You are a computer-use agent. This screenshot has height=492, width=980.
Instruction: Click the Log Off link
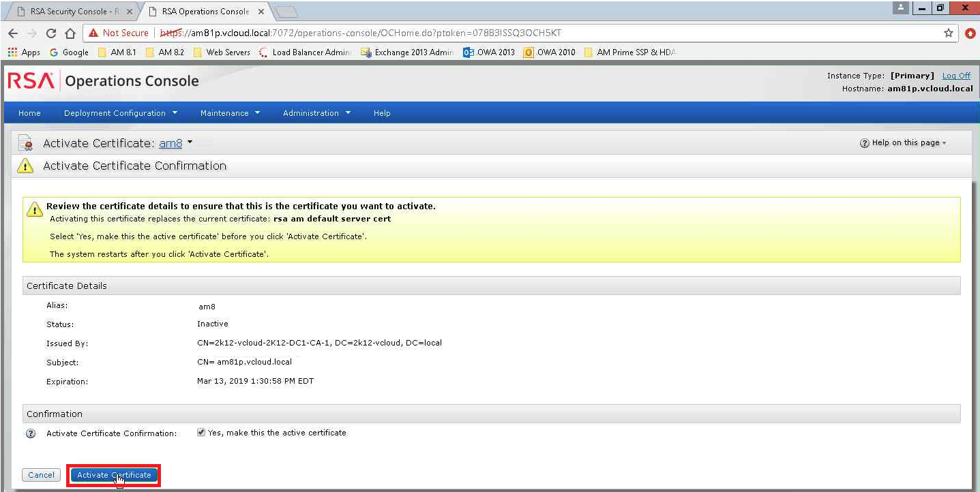coord(956,76)
